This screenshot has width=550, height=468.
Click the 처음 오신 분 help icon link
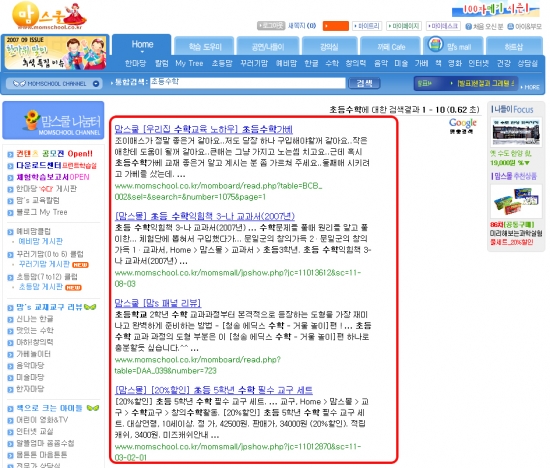pos(484,26)
